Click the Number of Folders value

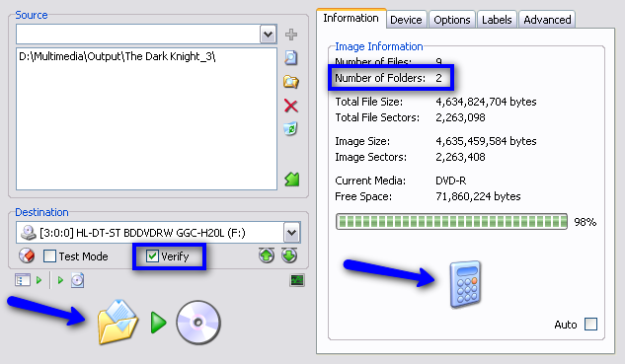(x=438, y=78)
